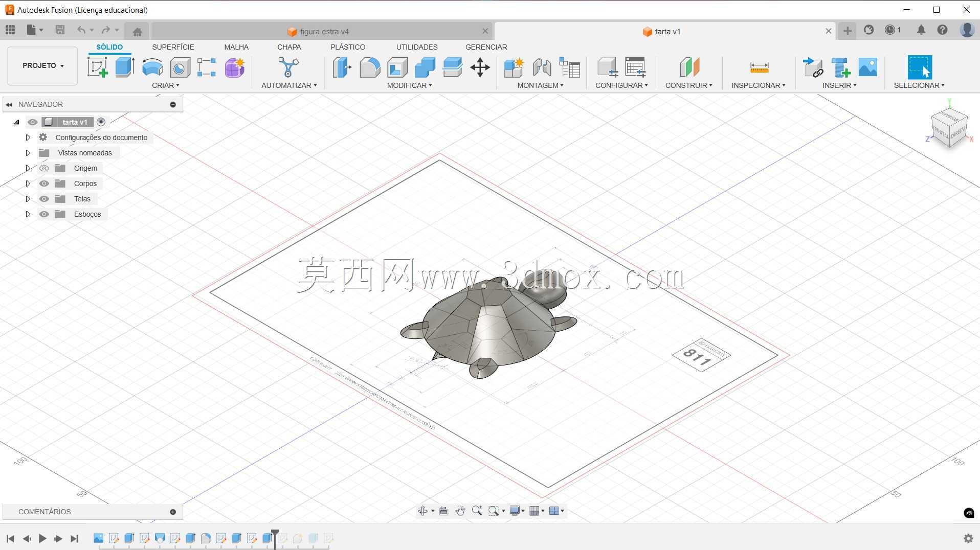Open the CONSTRUIR menu

688,85
